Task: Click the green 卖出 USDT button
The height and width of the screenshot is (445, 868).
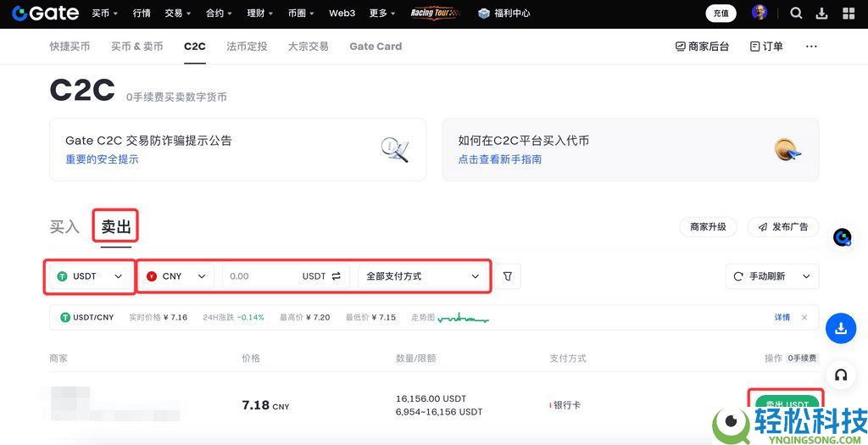Action: click(x=786, y=403)
